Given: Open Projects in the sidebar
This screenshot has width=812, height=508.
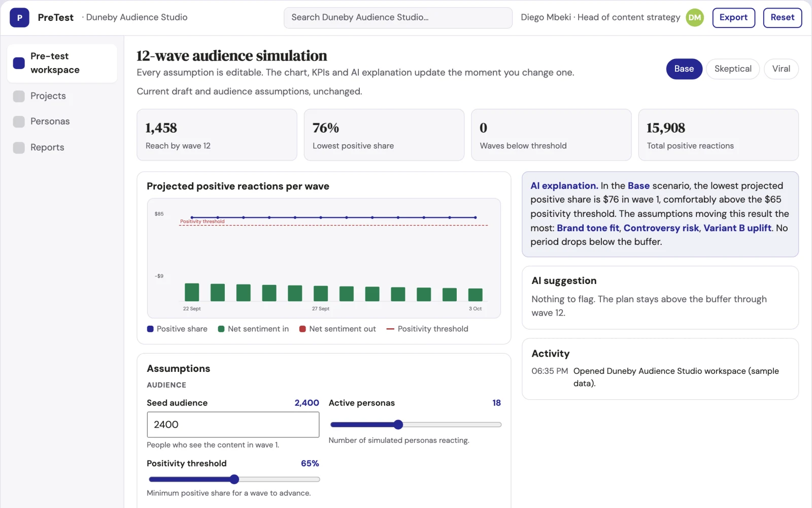Looking at the screenshot, I should click(x=62, y=96).
